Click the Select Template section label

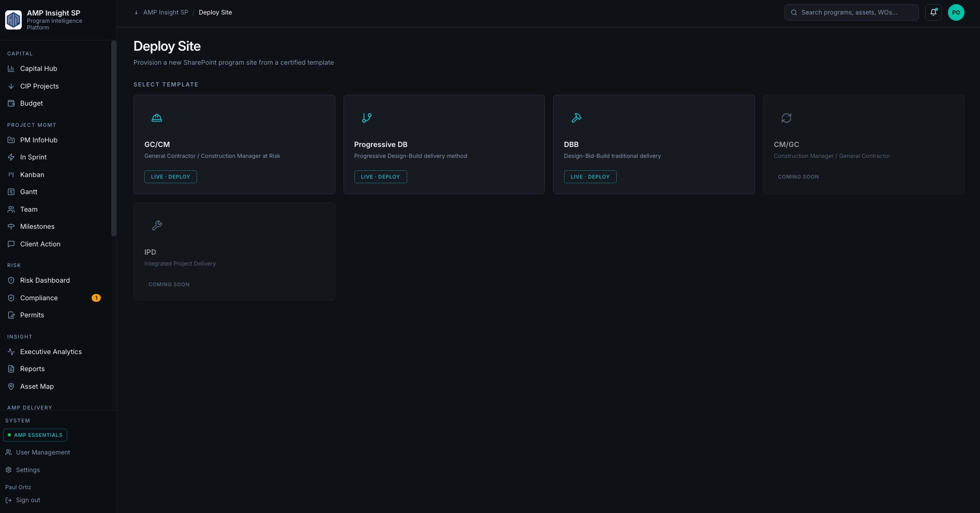166,84
